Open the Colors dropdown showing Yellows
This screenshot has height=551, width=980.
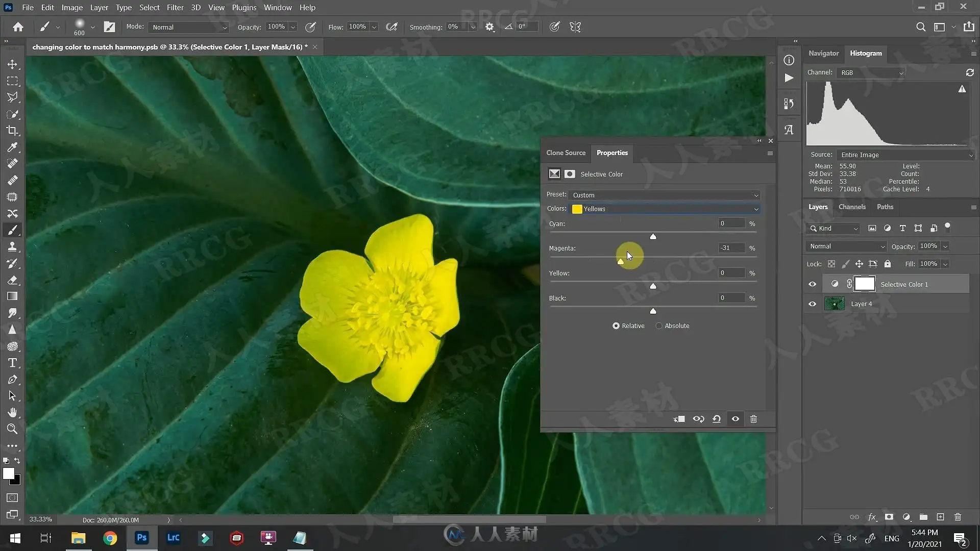(665, 209)
